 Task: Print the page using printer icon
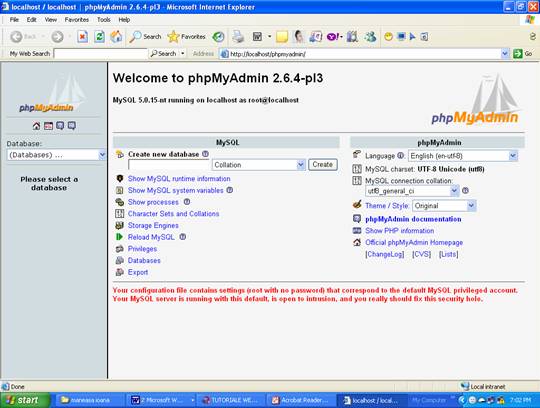[238, 36]
